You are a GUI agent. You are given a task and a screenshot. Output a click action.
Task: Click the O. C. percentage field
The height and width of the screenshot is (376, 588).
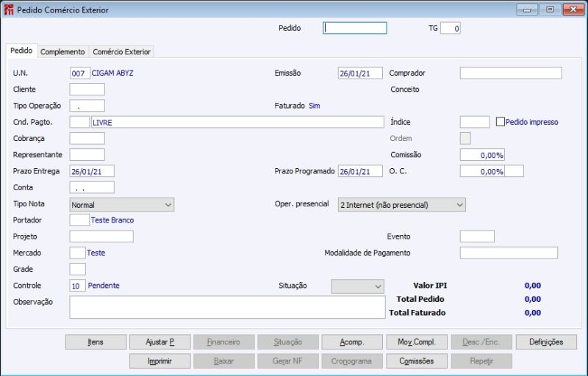[482, 171]
